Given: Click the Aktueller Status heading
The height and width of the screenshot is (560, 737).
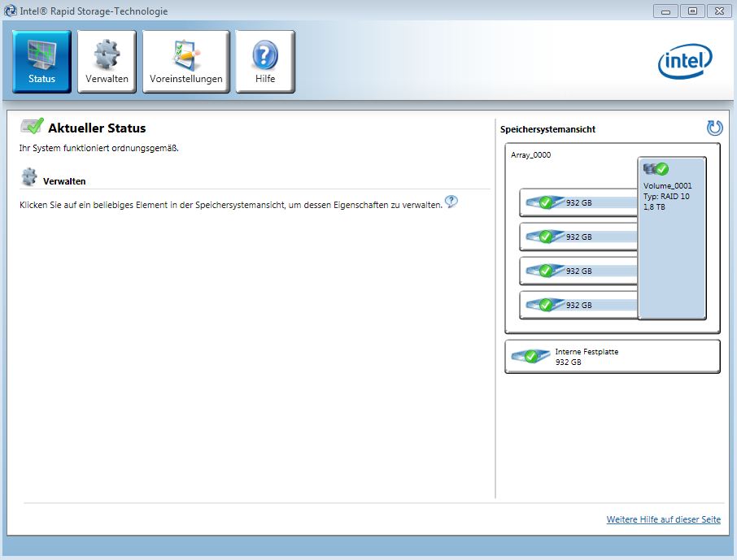Looking at the screenshot, I should tap(97, 128).
